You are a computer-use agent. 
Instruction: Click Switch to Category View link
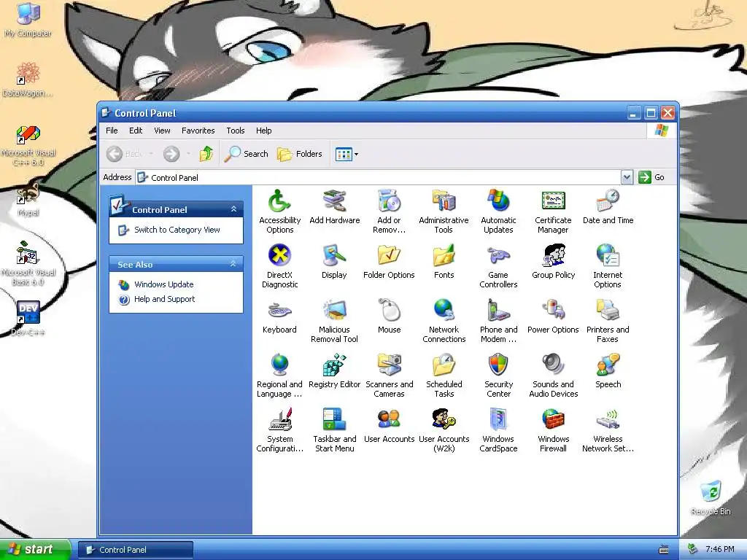(x=177, y=230)
